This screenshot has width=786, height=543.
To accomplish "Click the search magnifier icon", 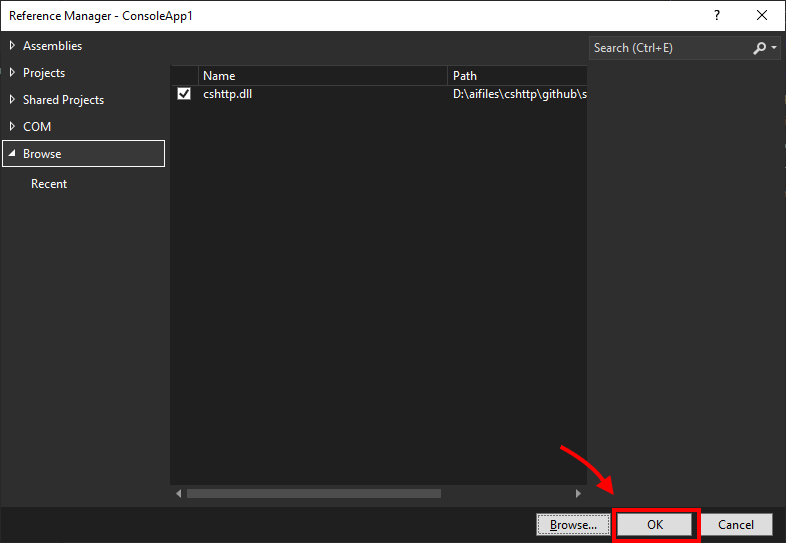I will click(759, 48).
